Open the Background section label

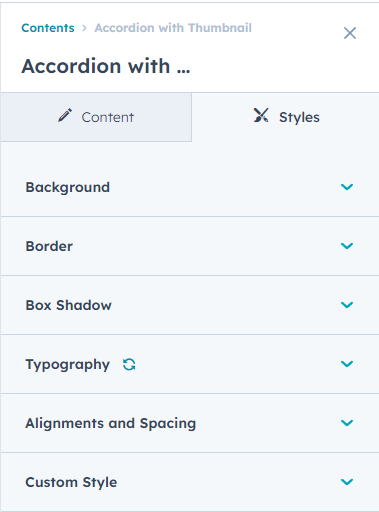click(x=68, y=187)
